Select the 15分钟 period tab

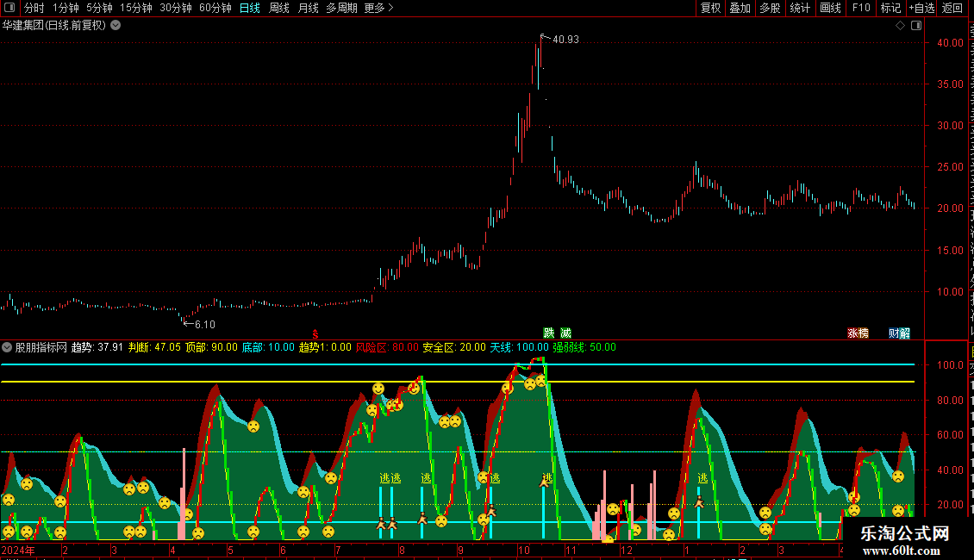pyautogui.click(x=136, y=8)
